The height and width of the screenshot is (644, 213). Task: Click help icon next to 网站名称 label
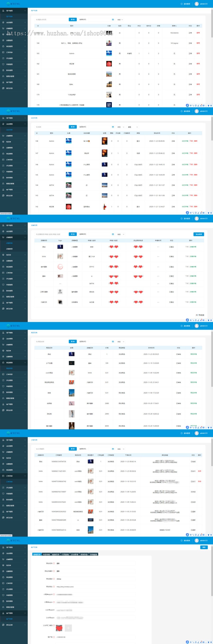[x=54, y=563]
